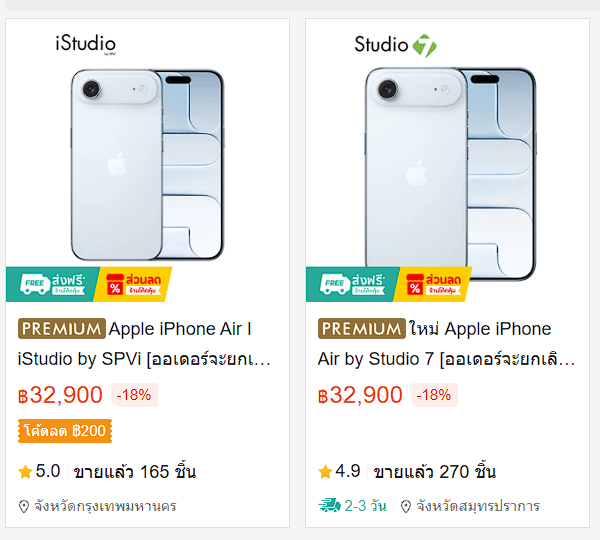This screenshot has width=600, height=540.
Task: Click the iStudio store logo
Action: coord(85,44)
